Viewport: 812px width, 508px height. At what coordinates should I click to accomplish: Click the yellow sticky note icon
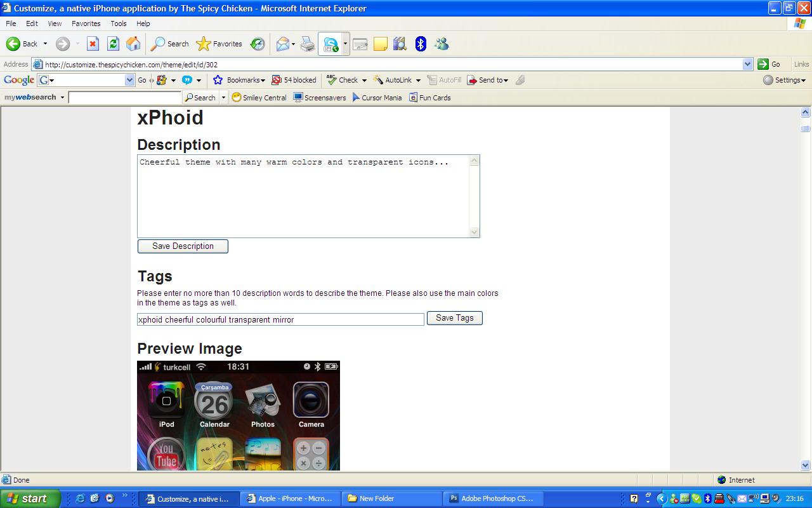pyautogui.click(x=380, y=44)
